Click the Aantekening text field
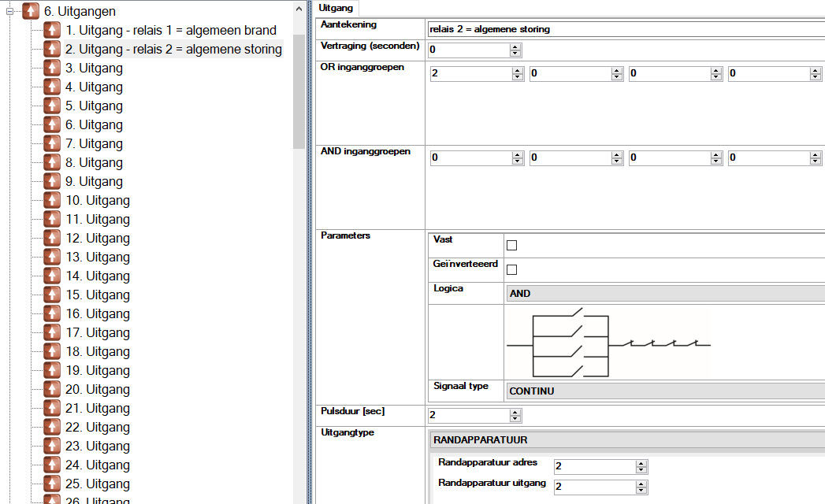 click(x=626, y=29)
